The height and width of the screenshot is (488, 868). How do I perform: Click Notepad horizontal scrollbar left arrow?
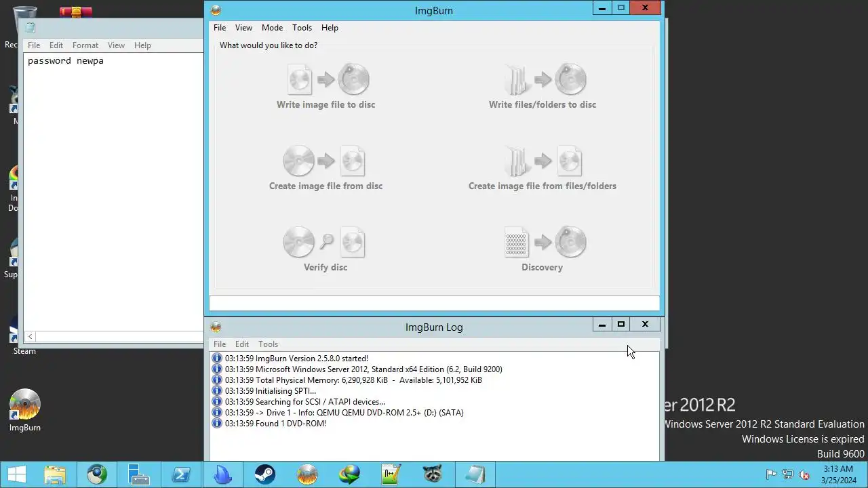pos(30,336)
